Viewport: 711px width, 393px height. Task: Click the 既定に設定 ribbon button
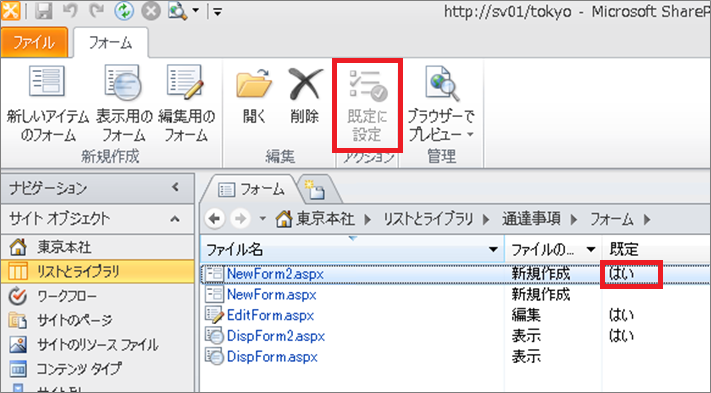click(x=367, y=105)
